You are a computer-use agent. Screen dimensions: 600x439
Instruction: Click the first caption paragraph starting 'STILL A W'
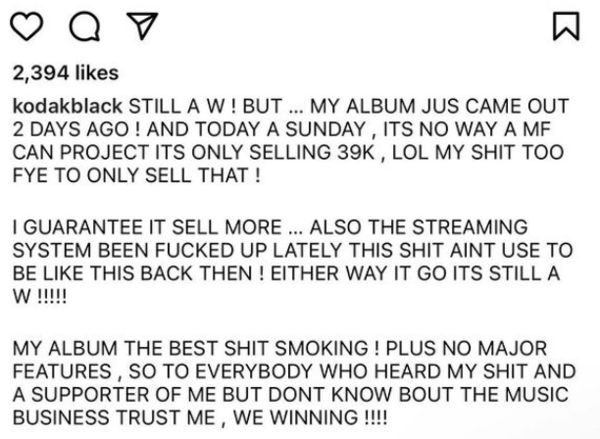click(291, 141)
